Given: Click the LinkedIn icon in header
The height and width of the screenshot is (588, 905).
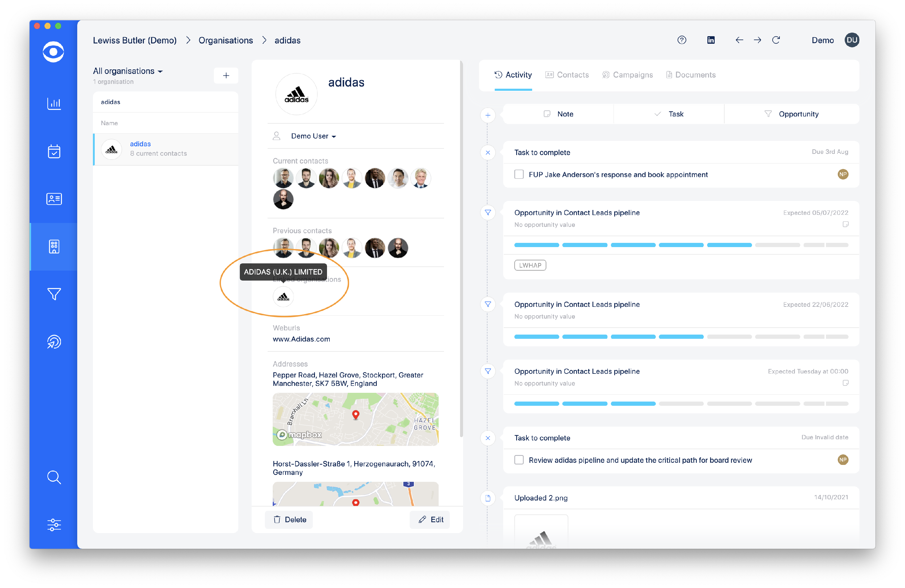Looking at the screenshot, I should pos(710,40).
